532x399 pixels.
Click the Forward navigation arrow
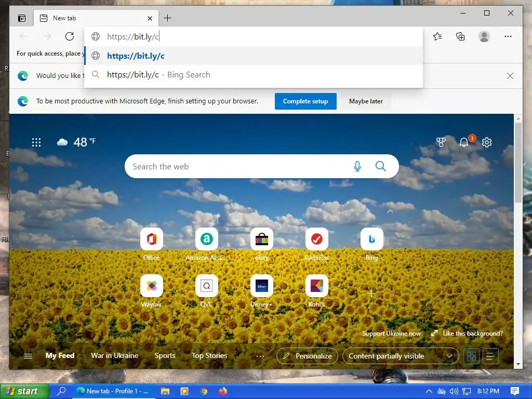(47, 36)
